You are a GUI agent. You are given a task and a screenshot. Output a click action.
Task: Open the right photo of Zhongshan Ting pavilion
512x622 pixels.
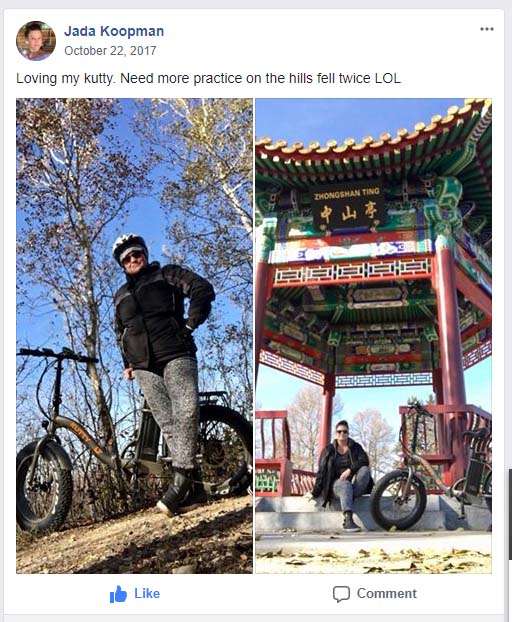[373, 336]
